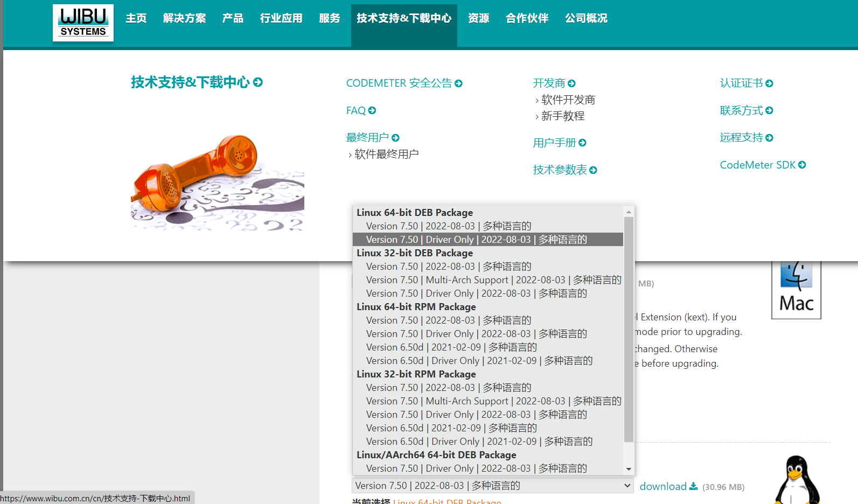The width and height of the screenshot is (858, 504).
Task: Open the 服务 menu
Action: [330, 18]
